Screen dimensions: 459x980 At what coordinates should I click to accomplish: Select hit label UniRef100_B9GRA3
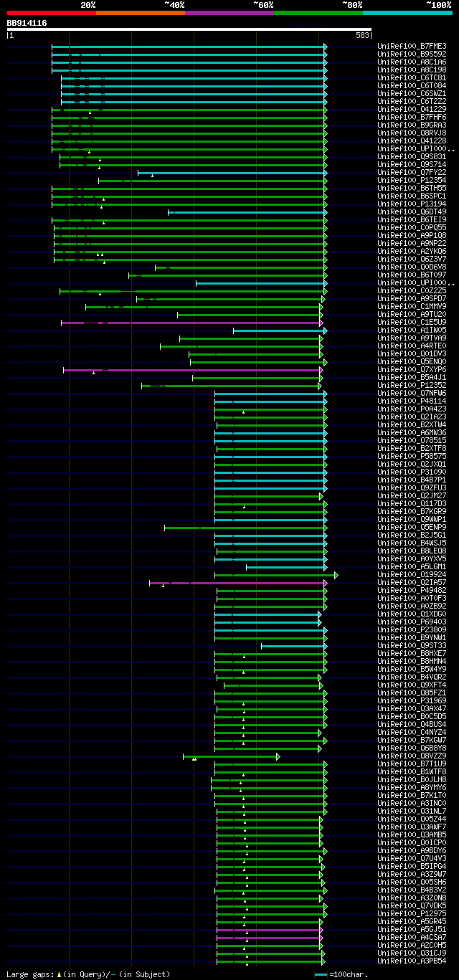click(x=412, y=125)
